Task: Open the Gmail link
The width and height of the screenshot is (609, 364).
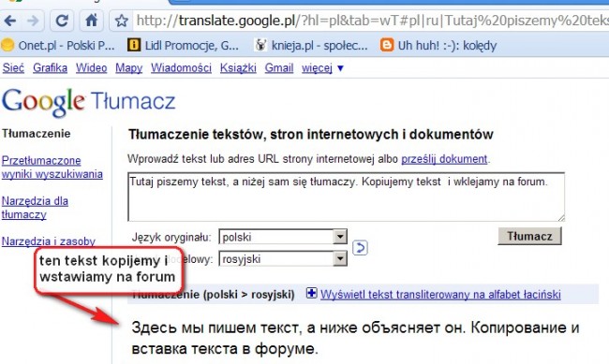Action: tap(279, 68)
